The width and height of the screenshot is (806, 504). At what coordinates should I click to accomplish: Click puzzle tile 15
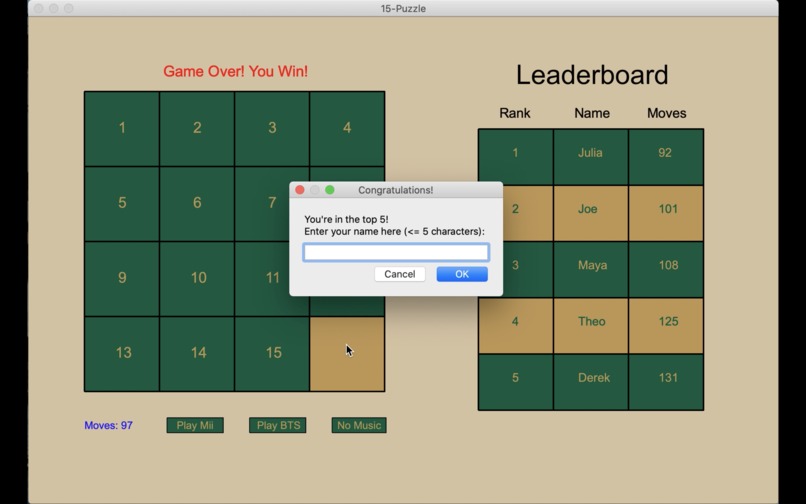[x=272, y=354]
